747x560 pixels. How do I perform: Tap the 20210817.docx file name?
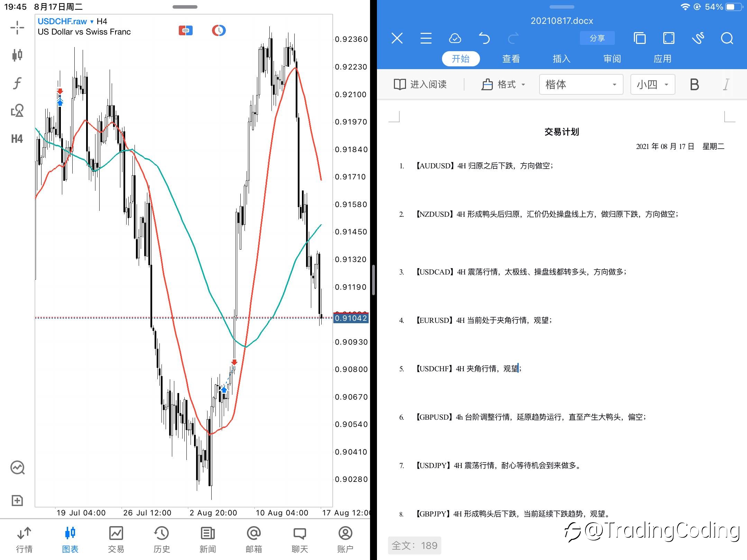click(562, 21)
